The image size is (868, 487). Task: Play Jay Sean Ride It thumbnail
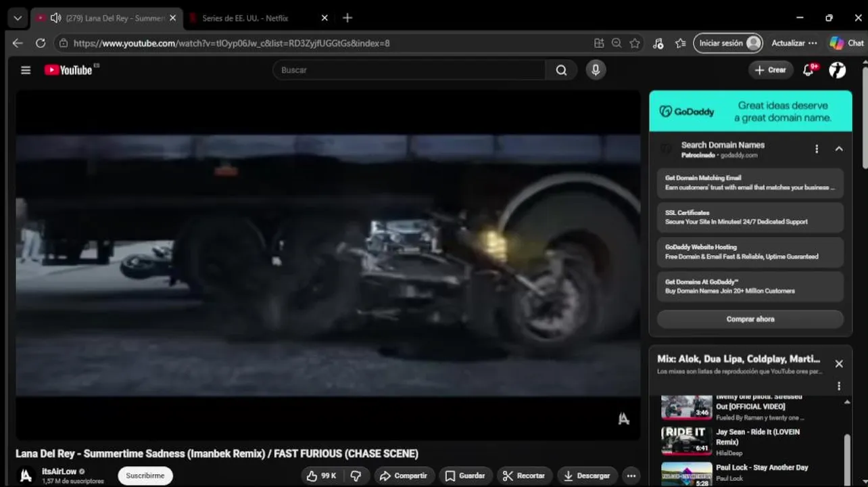coord(686,441)
